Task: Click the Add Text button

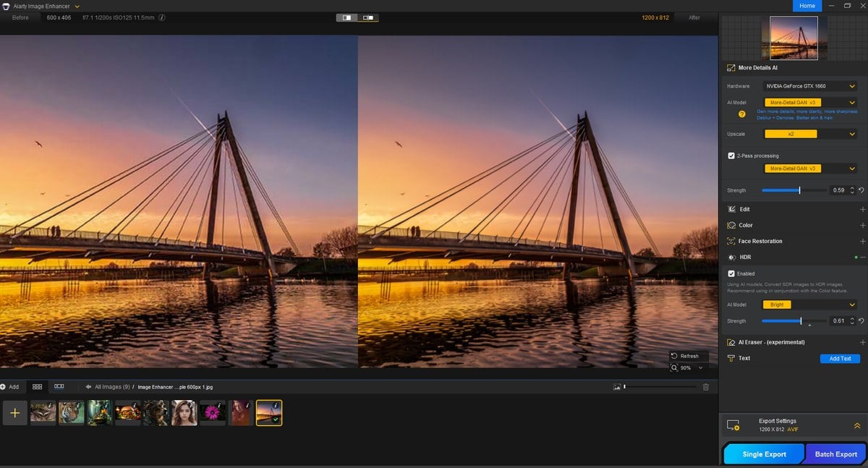Action: 840,359
